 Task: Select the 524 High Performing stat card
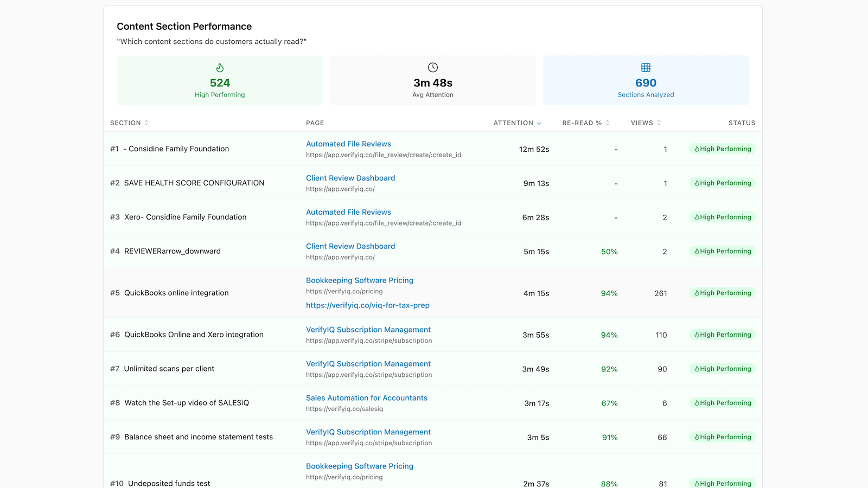[220, 80]
